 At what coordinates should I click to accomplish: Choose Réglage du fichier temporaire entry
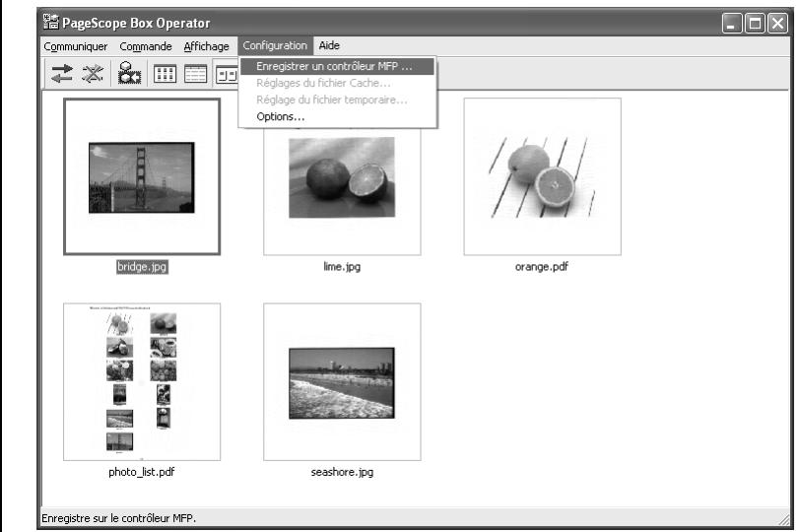coord(337,100)
